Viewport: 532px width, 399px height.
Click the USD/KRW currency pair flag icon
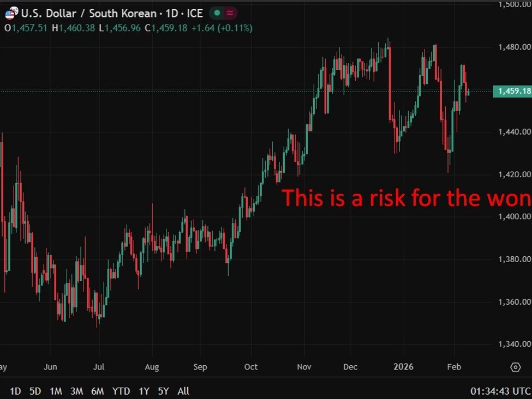[x=10, y=13]
